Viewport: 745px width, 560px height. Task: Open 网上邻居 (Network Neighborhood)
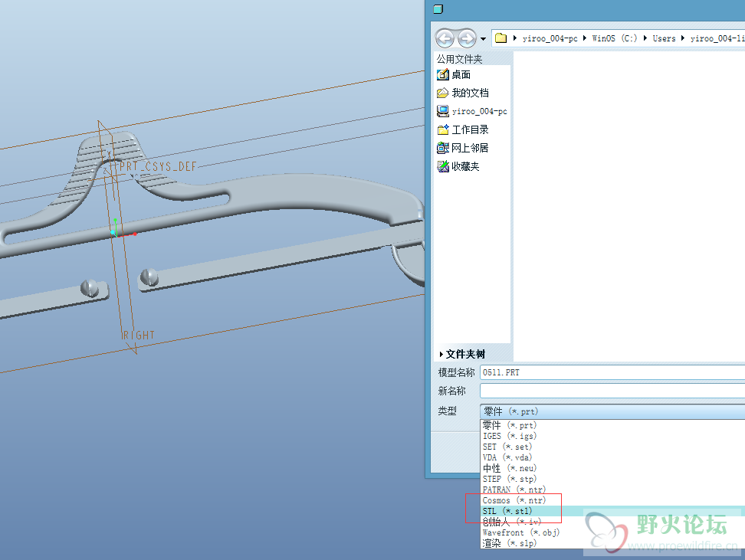pyautogui.click(x=469, y=148)
